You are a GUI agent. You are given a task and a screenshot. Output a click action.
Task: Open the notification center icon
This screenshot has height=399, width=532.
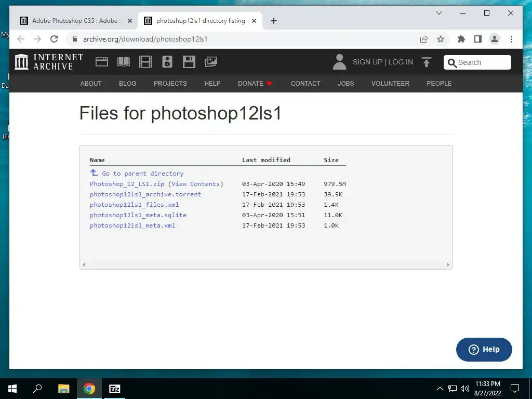coord(515,389)
